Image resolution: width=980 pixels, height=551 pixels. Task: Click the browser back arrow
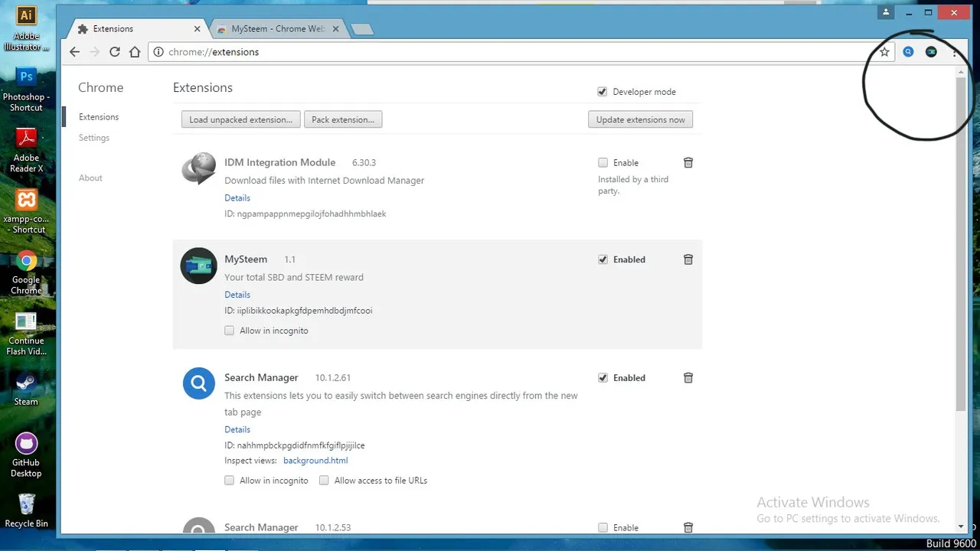(x=74, y=52)
